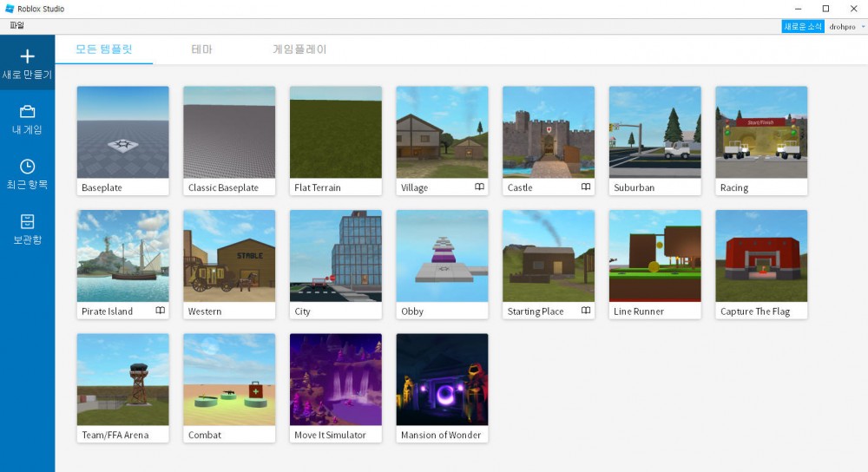Click the drohpro username
The height and width of the screenshot is (472, 868).
[842, 27]
